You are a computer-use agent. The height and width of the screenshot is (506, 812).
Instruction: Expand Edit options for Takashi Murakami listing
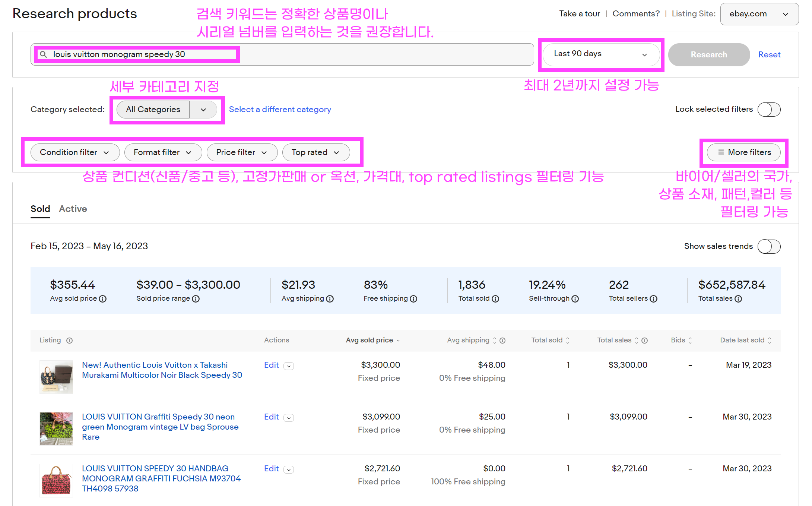(289, 366)
